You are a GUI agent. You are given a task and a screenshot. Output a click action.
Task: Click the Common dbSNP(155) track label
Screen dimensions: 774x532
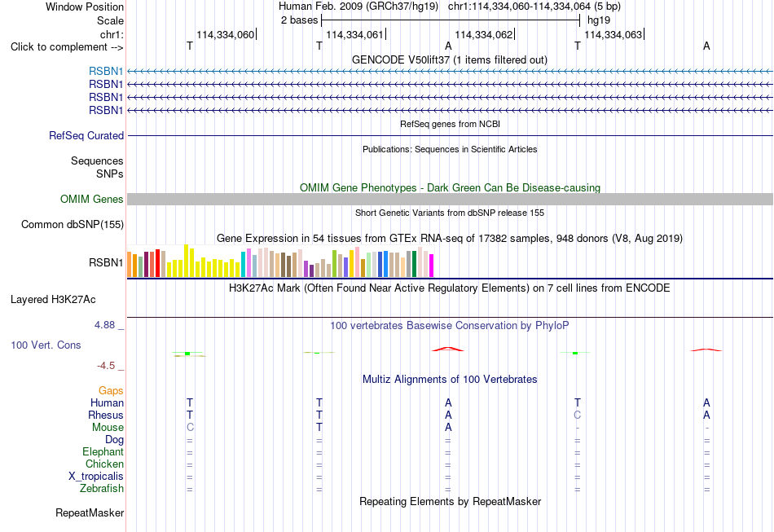pos(73,225)
